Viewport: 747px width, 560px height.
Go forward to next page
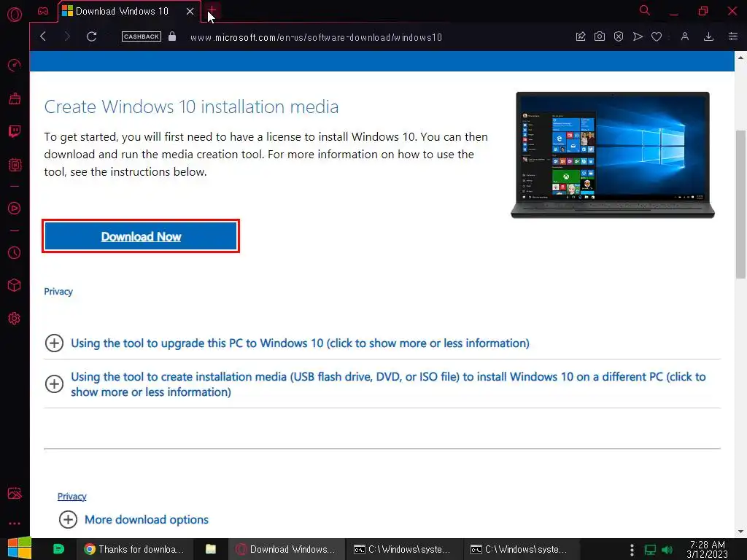pyautogui.click(x=67, y=36)
